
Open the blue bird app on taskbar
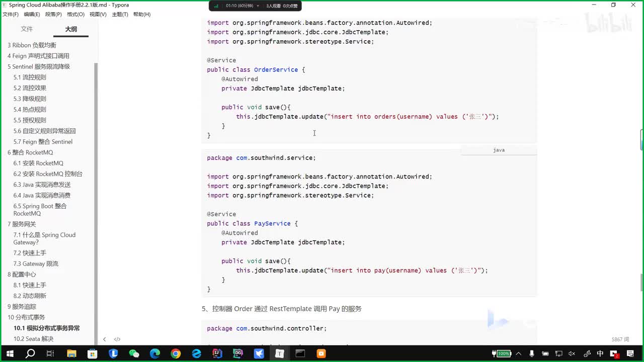[x=259, y=353]
